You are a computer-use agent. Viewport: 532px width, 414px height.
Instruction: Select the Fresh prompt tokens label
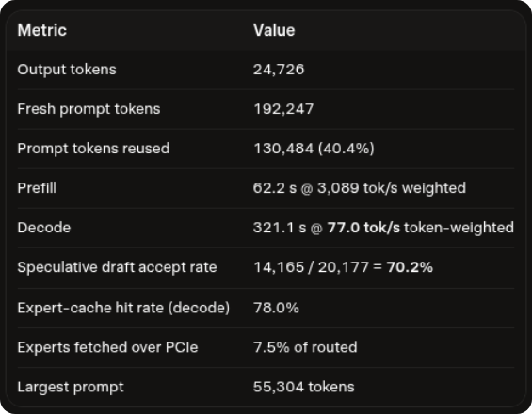(x=89, y=109)
